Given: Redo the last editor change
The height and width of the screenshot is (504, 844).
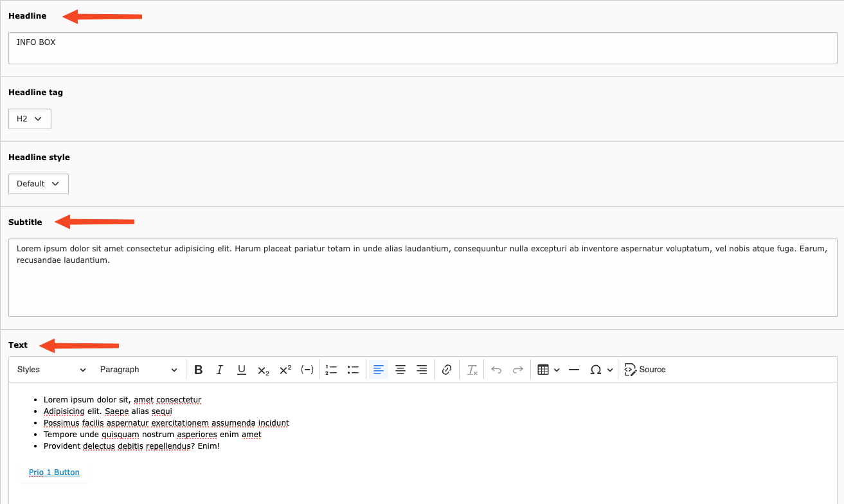Looking at the screenshot, I should [x=517, y=370].
